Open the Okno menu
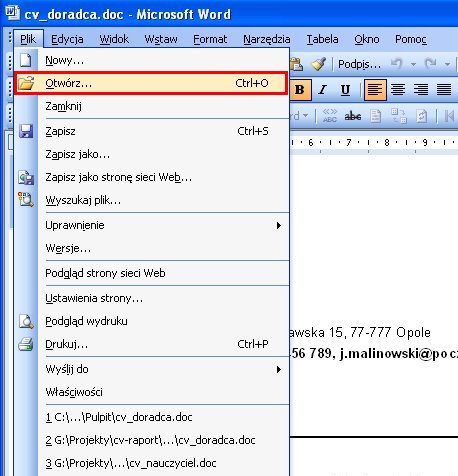458x476 pixels. pyautogui.click(x=367, y=39)
